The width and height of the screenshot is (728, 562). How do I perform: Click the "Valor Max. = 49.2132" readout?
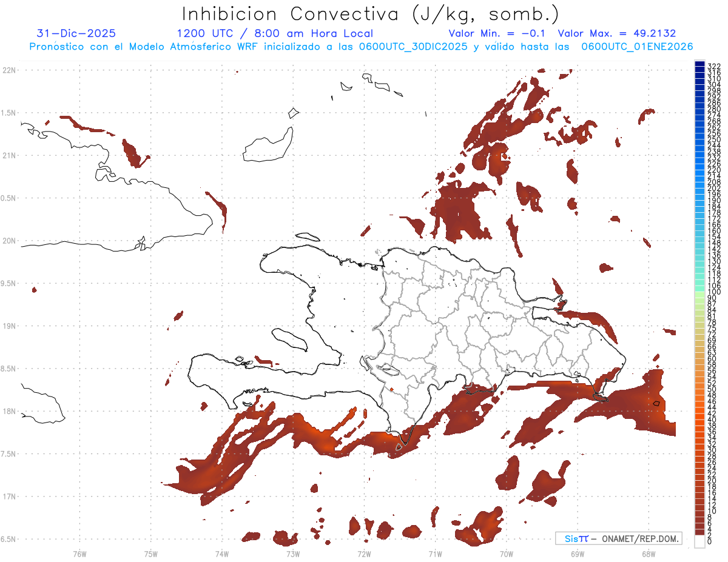coord(617,34)
